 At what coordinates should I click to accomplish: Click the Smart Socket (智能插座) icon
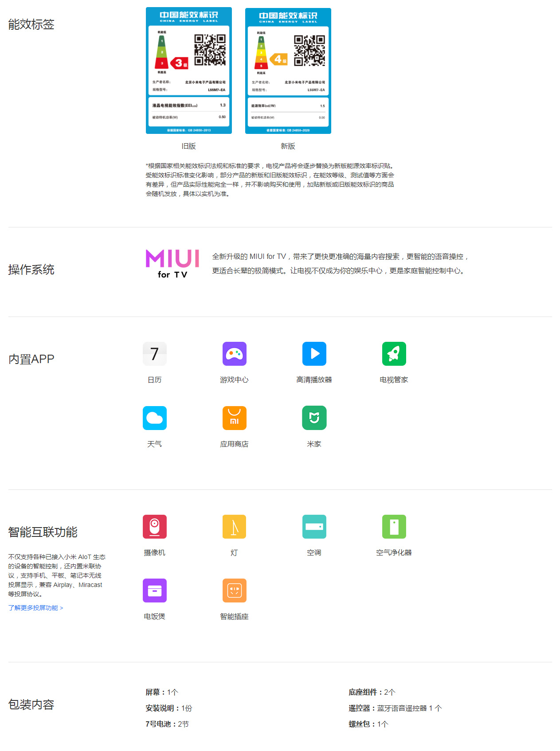click(234, 591)
